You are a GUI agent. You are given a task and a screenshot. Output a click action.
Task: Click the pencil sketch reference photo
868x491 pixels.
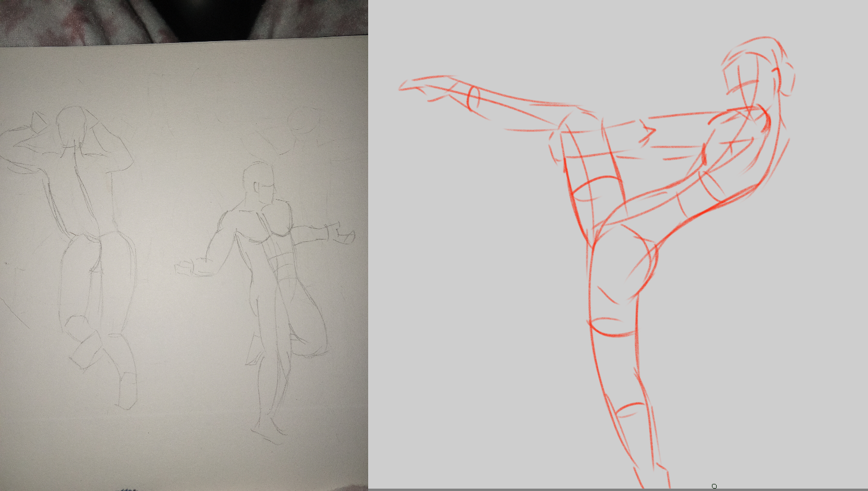coord(184,245)
